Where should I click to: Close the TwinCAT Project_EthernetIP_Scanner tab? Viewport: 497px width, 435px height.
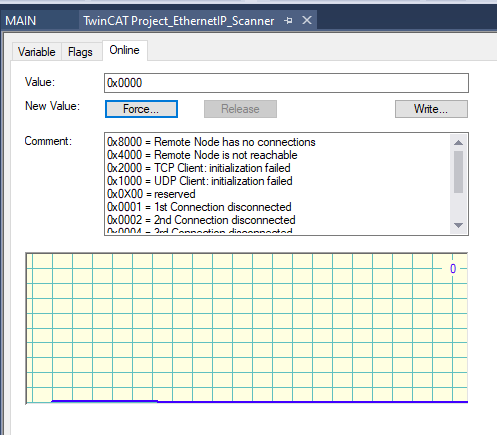[307, 20]
